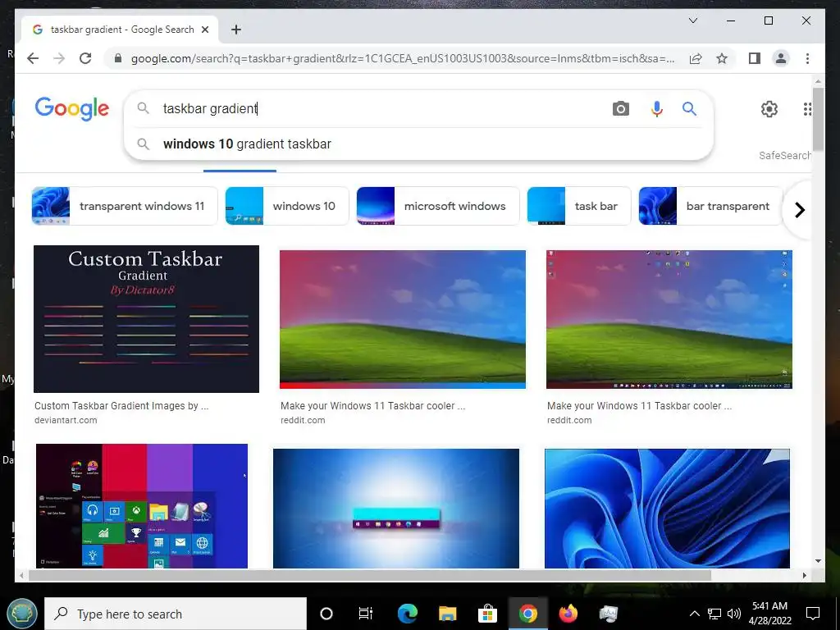Open the notification center icon
Image resolution: width=840 pixels, height=630 pixels.
pyautogui.click(x=813, y=614)
